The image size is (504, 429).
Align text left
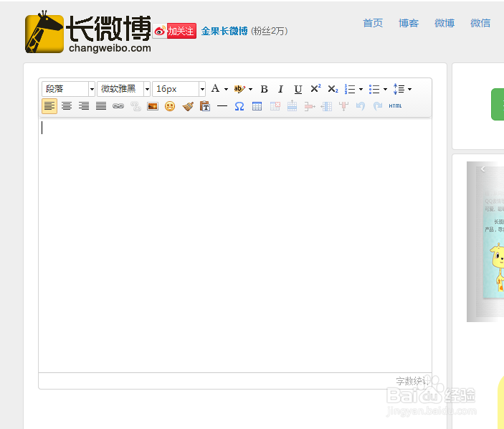49,106
